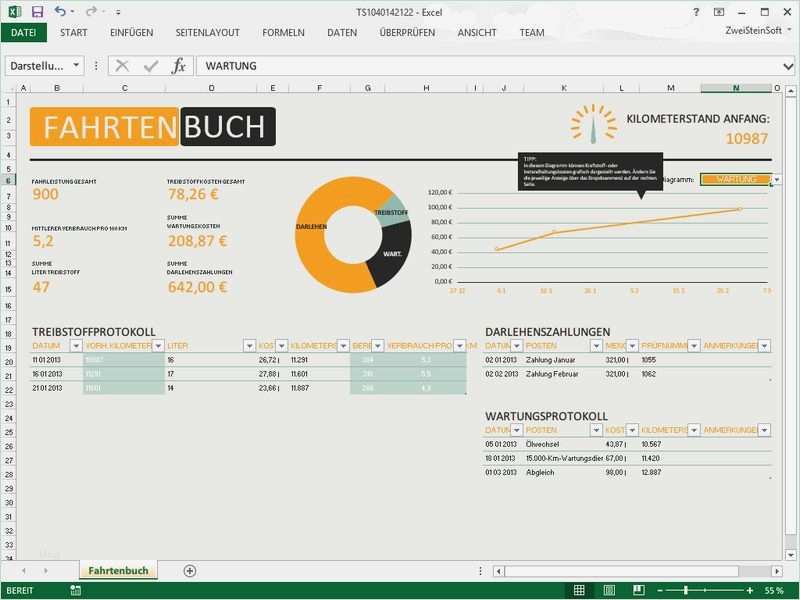Image resolution: width=800 pixels, height=600 pixels.
Task: Click the Enter checkmark icon in formula bar
Action: [x=148, y=67]
